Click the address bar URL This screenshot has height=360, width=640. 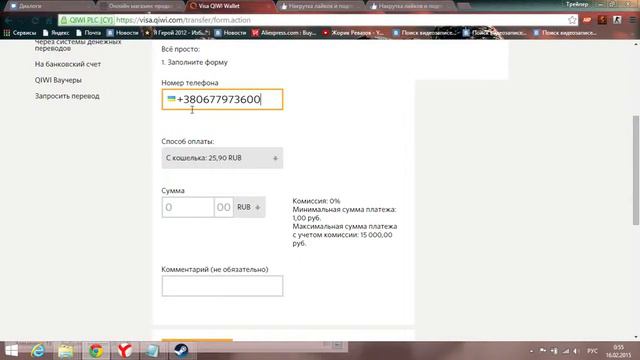[x=184, y=20]
